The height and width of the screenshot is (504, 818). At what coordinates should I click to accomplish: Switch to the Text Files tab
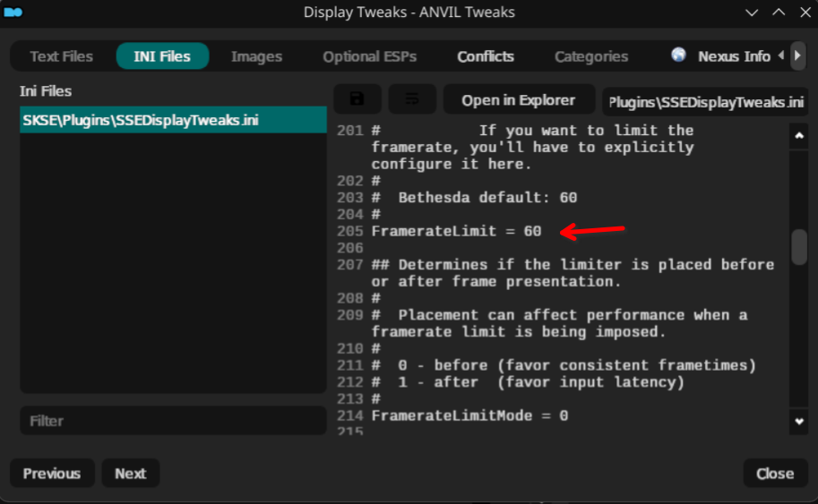click(x=61, y=56)
